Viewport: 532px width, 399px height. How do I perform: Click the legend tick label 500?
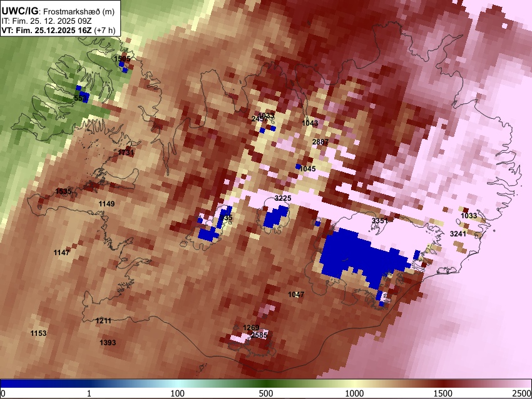tap(266, 393)
